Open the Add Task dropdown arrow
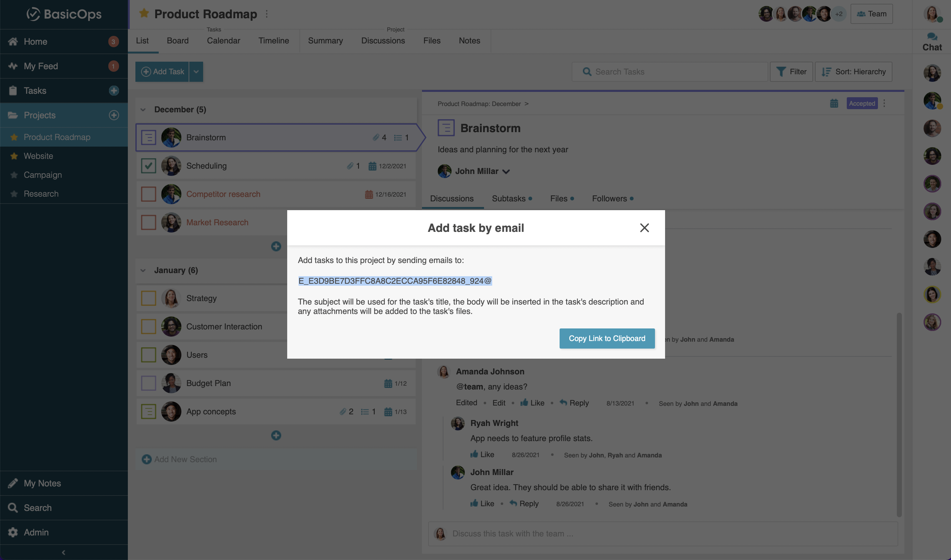Screen dimensions: 951x560 196,72
